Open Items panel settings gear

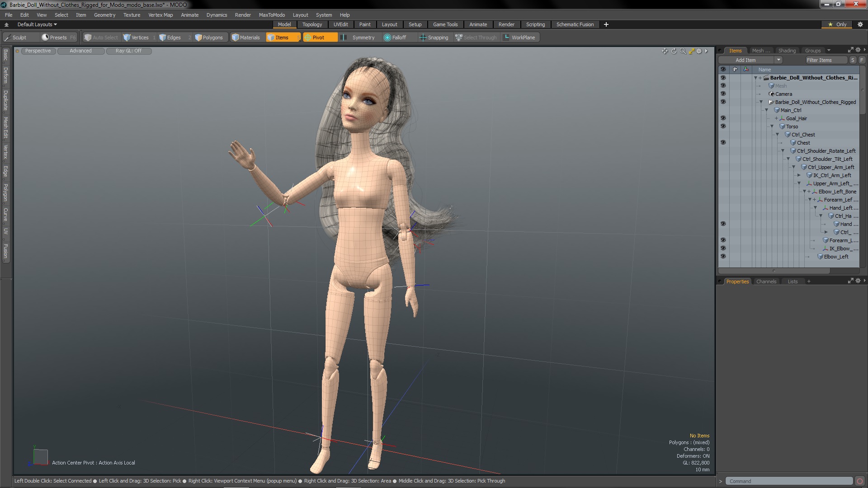(x=858, y=50)
